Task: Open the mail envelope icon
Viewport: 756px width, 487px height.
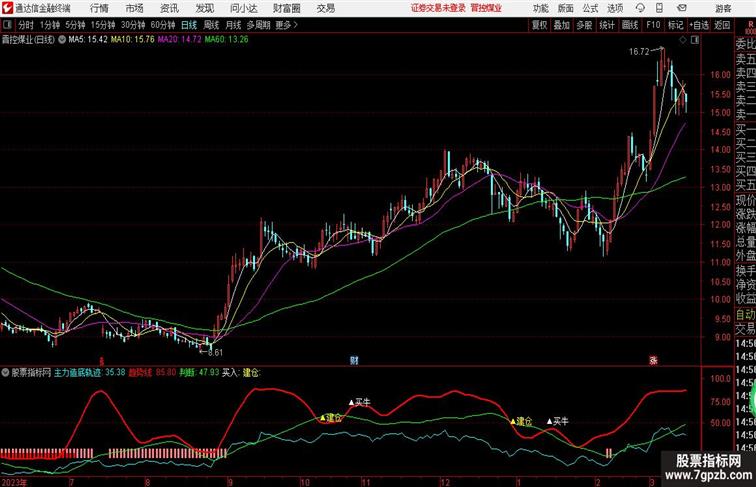Action: point(682,8)
